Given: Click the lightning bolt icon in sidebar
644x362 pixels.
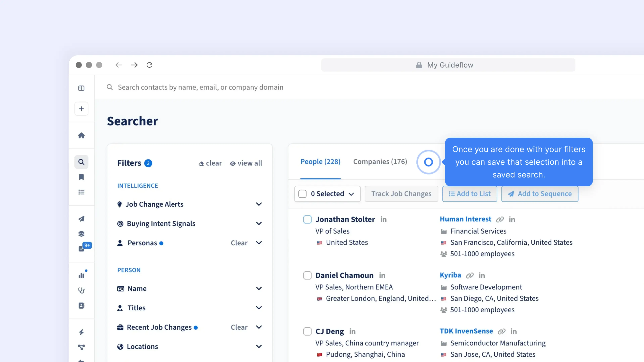Looking at the screenshot, I should coord(81,332).
